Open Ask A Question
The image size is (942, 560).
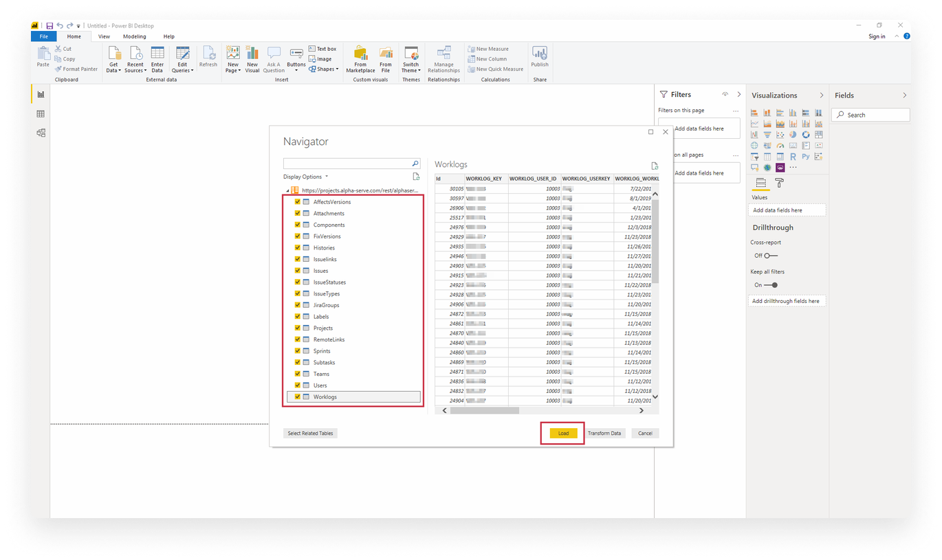point(274,59)
